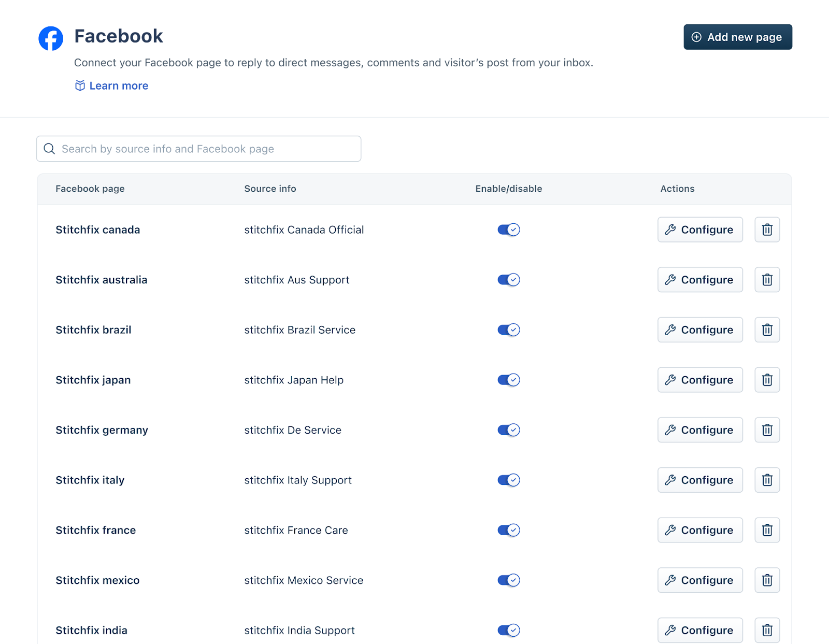
Task: Configure the Stitchfix india page
Action: click(700, 630)
